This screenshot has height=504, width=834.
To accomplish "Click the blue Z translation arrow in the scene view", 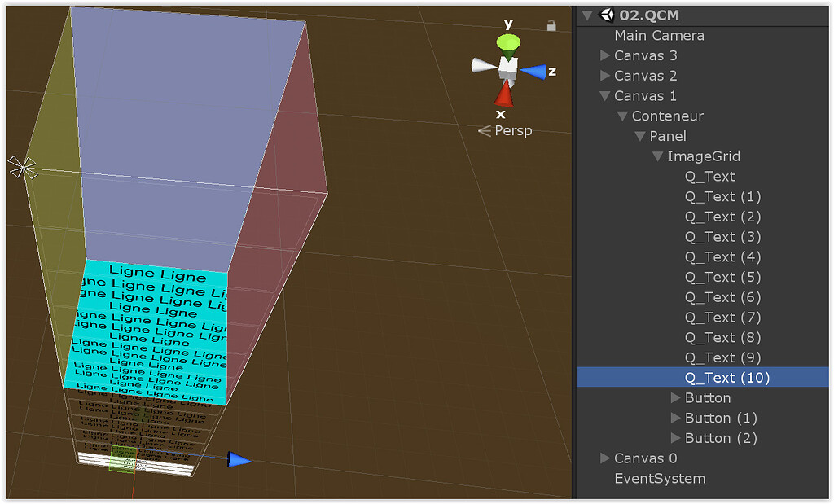I will (x=236, y=458).
